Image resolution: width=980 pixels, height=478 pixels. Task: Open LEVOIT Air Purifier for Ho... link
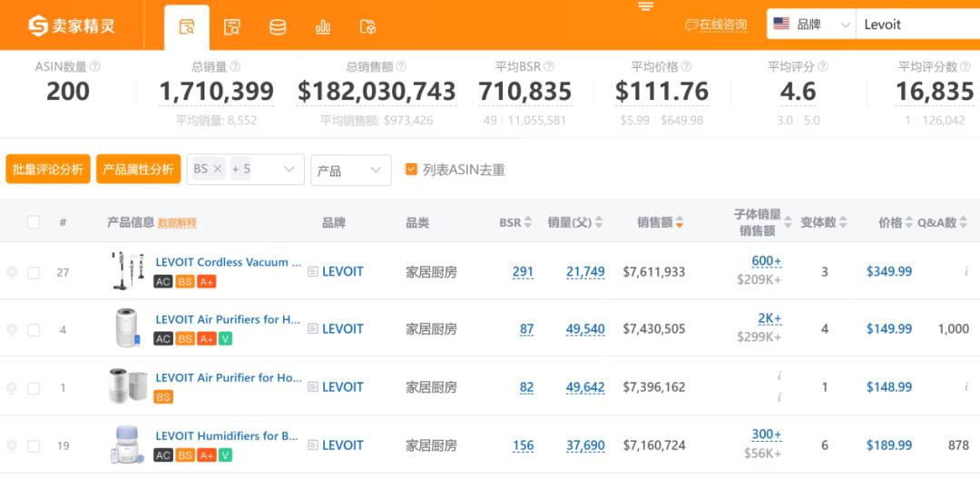[229, 377]
